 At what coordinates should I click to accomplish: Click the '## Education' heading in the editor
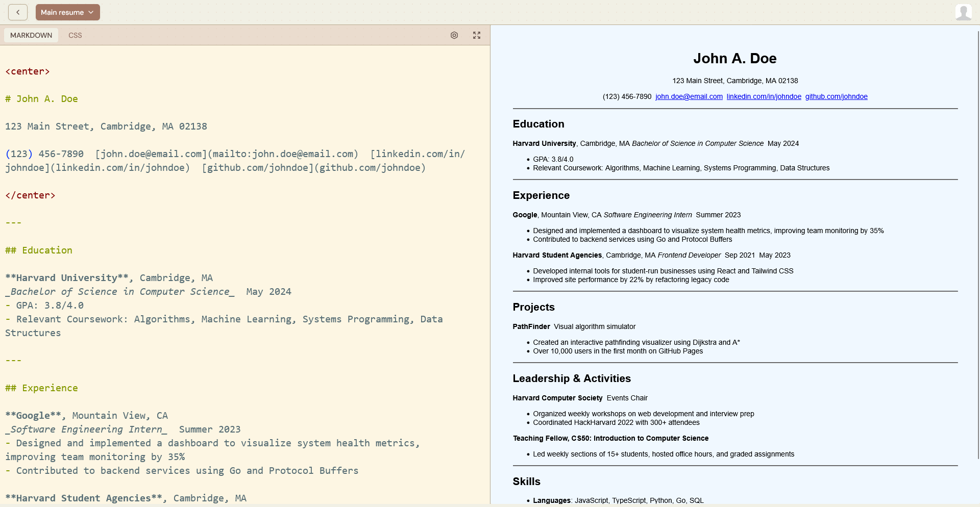coord(38,250)
